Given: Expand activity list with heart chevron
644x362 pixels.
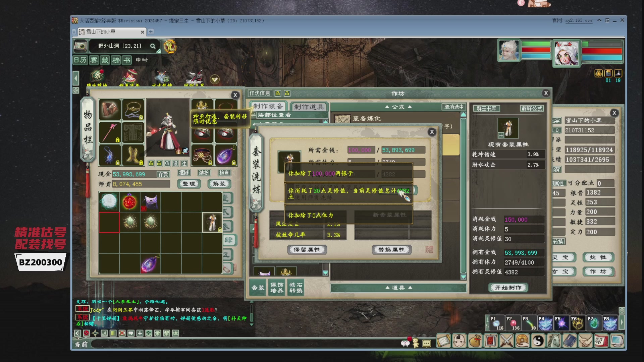Looking at the screenshot, I should click(x=215, y=79).
